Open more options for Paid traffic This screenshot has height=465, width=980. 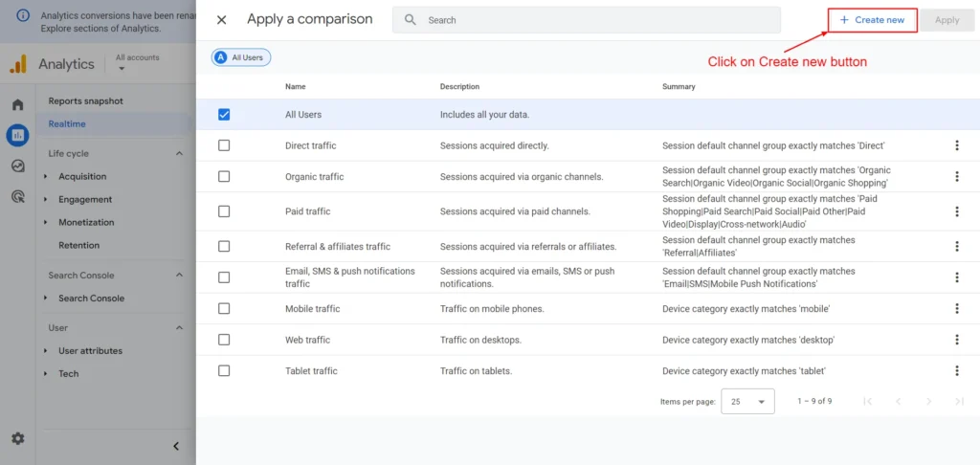(x=956, y=211)
